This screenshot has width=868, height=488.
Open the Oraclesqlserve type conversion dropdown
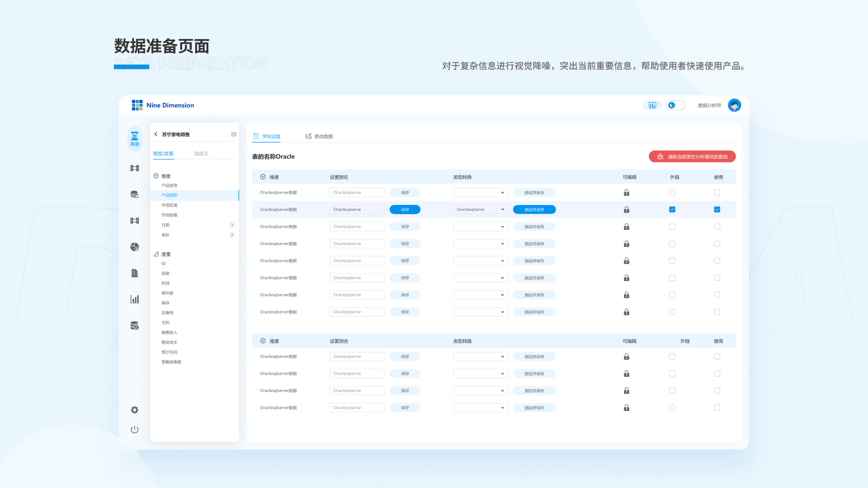(480, 209)
